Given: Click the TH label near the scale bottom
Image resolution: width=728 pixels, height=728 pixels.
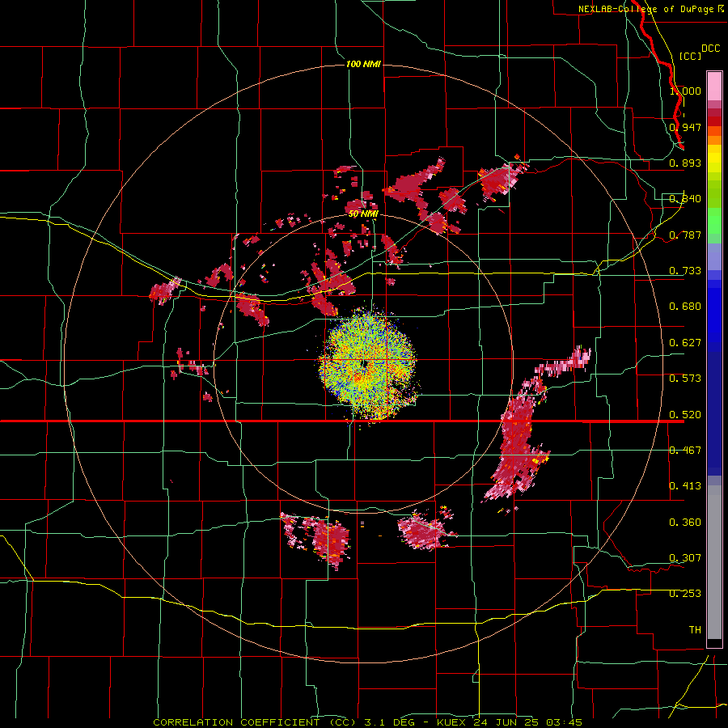Looking at the screenshot, I should 695,630.
